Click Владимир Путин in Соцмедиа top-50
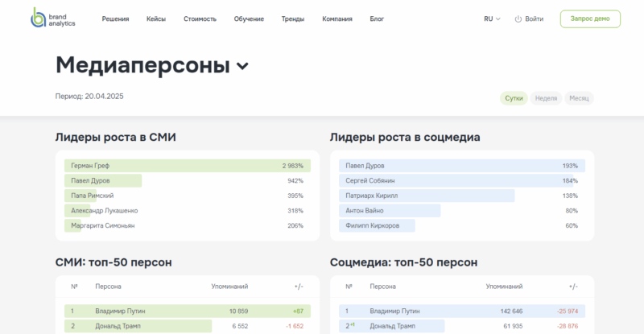Viewport: 644px width, 334px height. (394, 311)
